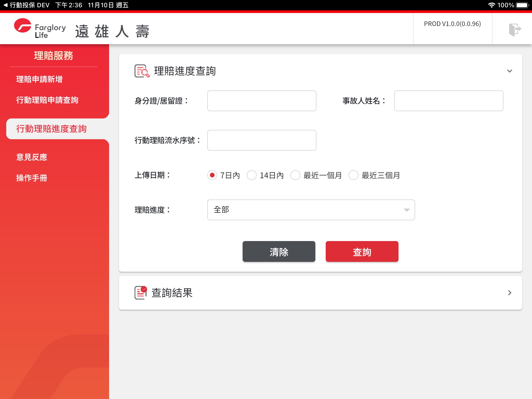Open 理賠申請新增 in sidebar
Image resolution: width=532 pixels, height=399 pixels.
[39, 79]
